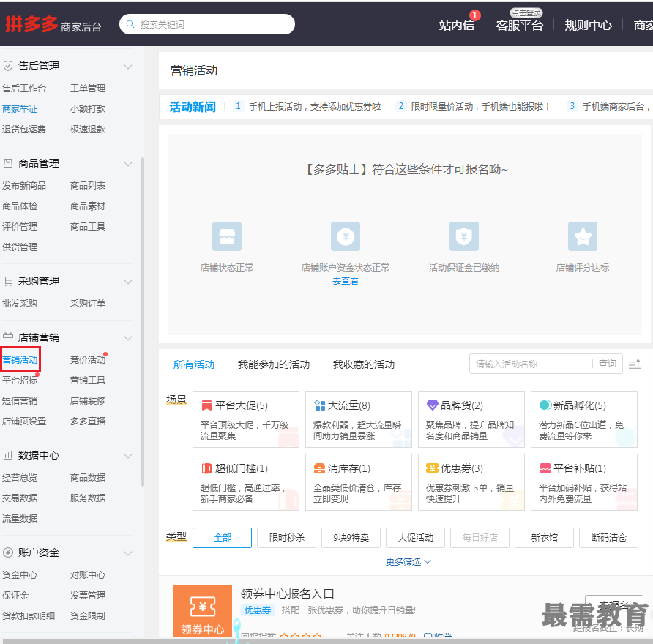Collapse the 店铺营销 section chevron

(x=128, y=338)
